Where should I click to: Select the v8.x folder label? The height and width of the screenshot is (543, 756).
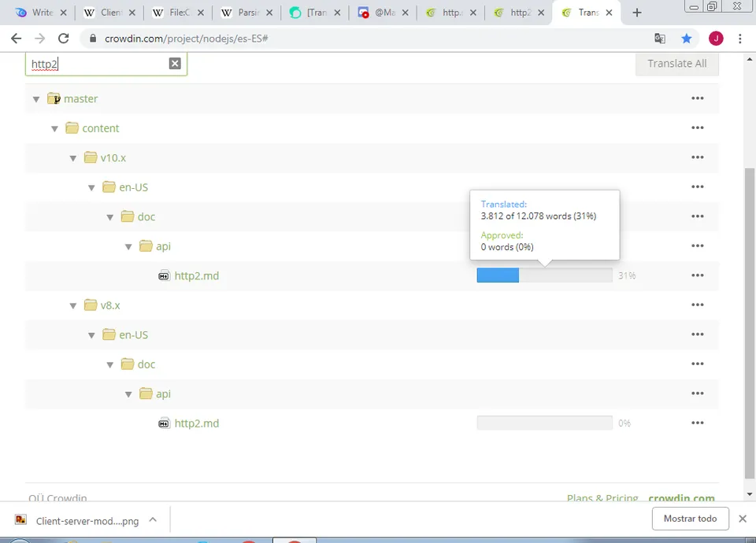[x=110, y=305]
